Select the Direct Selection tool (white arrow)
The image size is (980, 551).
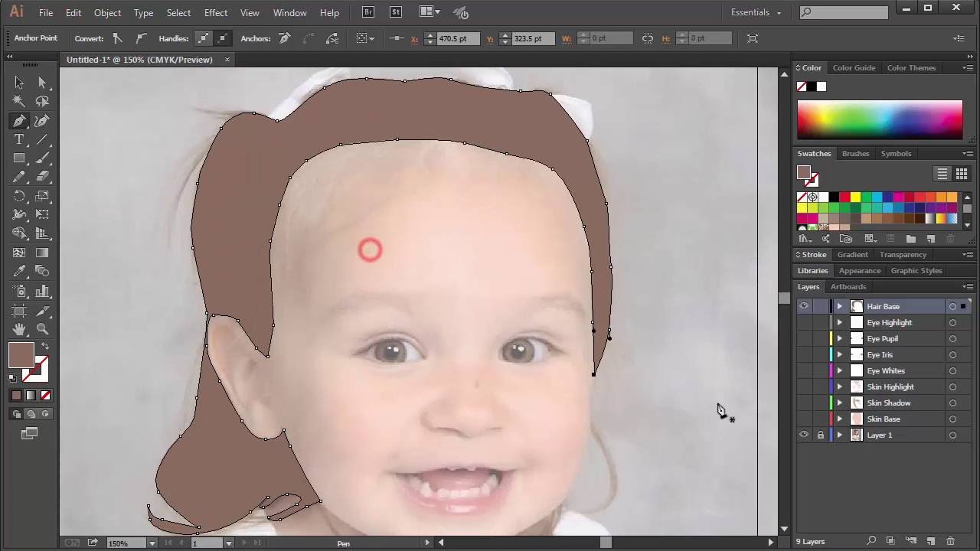42,83
